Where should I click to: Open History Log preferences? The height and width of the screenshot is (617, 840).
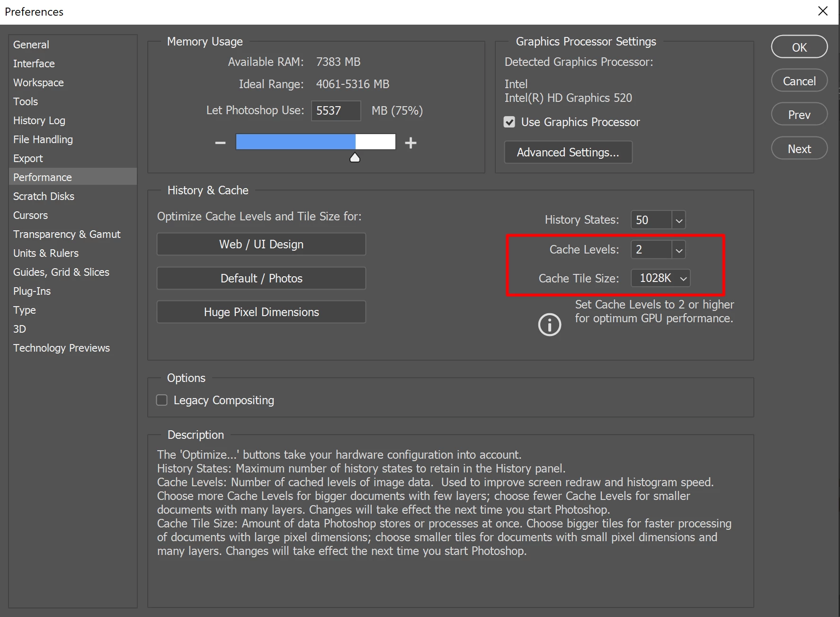pos(72,120)
